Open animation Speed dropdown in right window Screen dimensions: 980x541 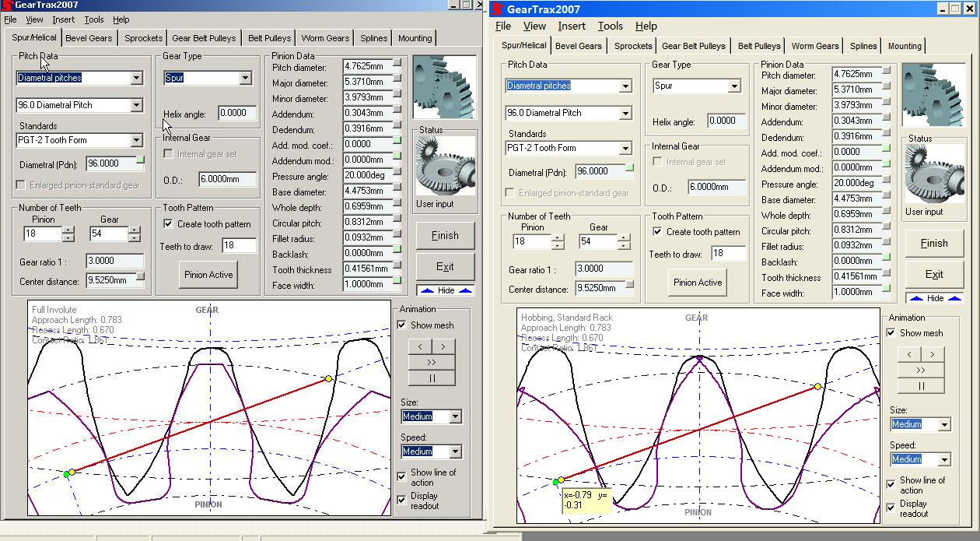point(944,459)
